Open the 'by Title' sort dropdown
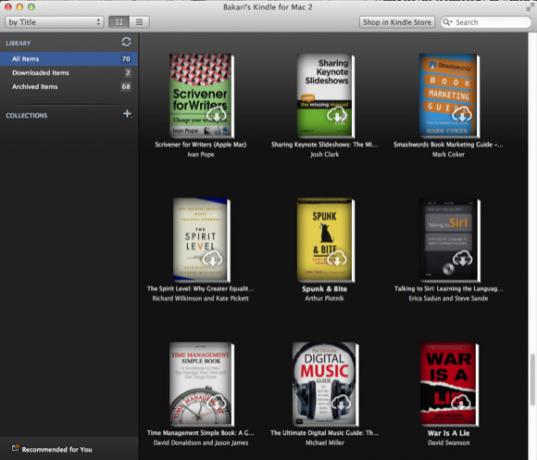The width and height of the screenshot is (537, 460). click(x=54, y=22)
